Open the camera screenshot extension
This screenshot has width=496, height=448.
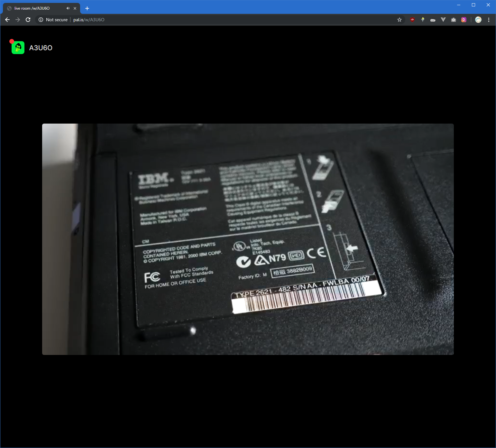[454, 20]
